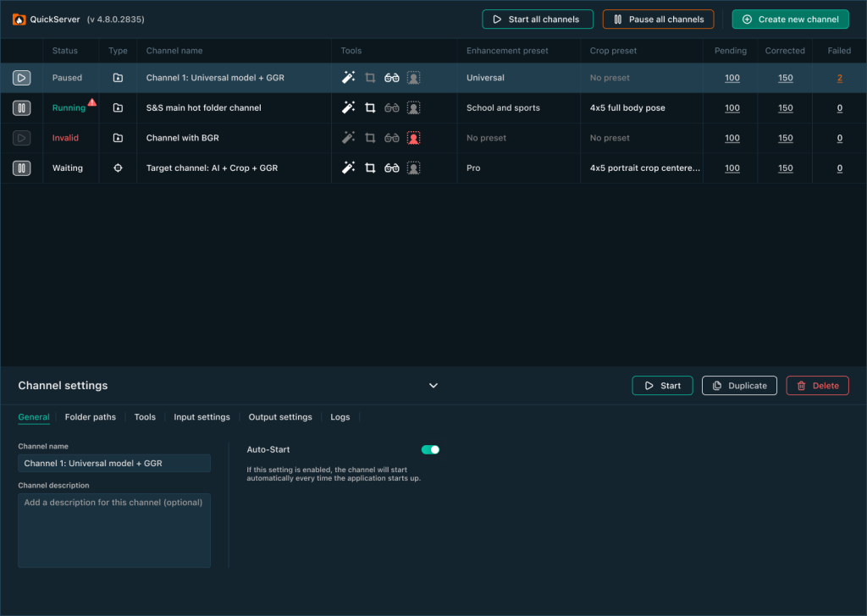Switch to the Folder paths tab
This screenshot has height=616, width=867.
90,416
